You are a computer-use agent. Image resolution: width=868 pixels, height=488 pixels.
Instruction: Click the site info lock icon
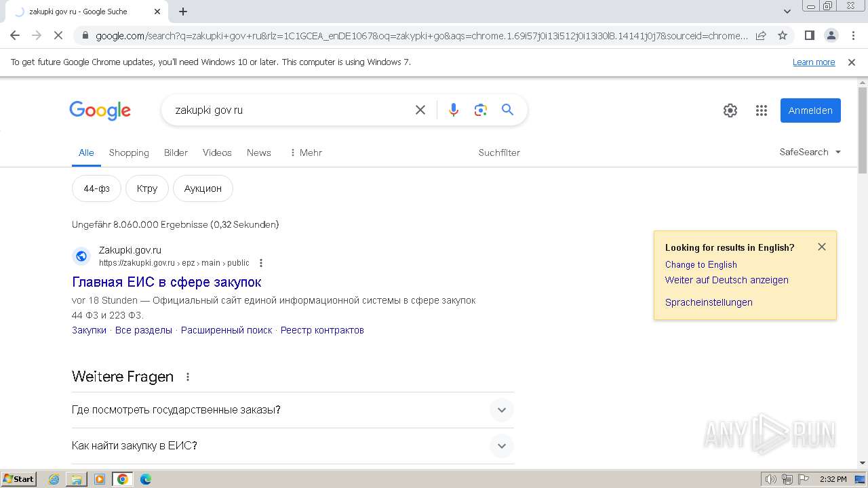click(x=84, y=35)
